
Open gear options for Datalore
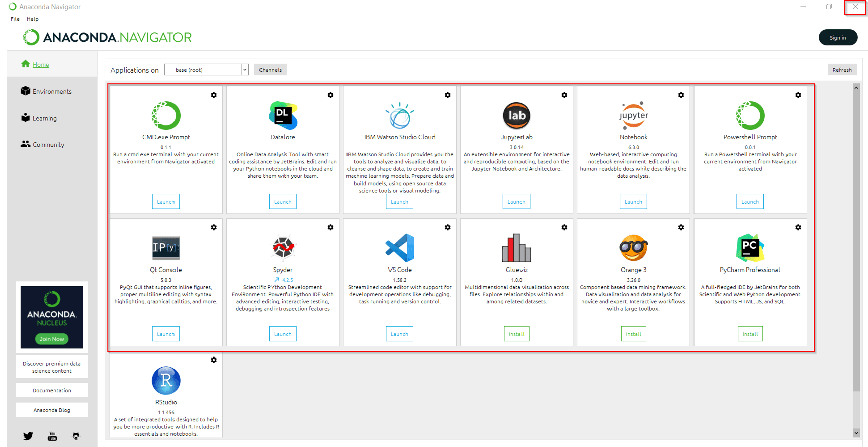tap(330, 95)
